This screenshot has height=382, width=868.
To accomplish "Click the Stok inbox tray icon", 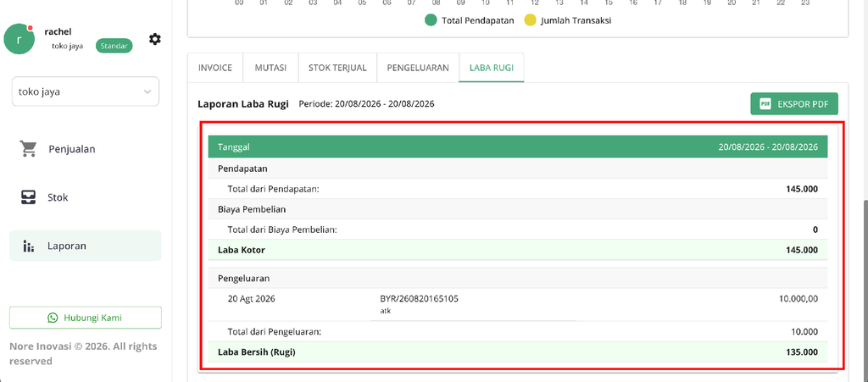I will tap(28, 197).
